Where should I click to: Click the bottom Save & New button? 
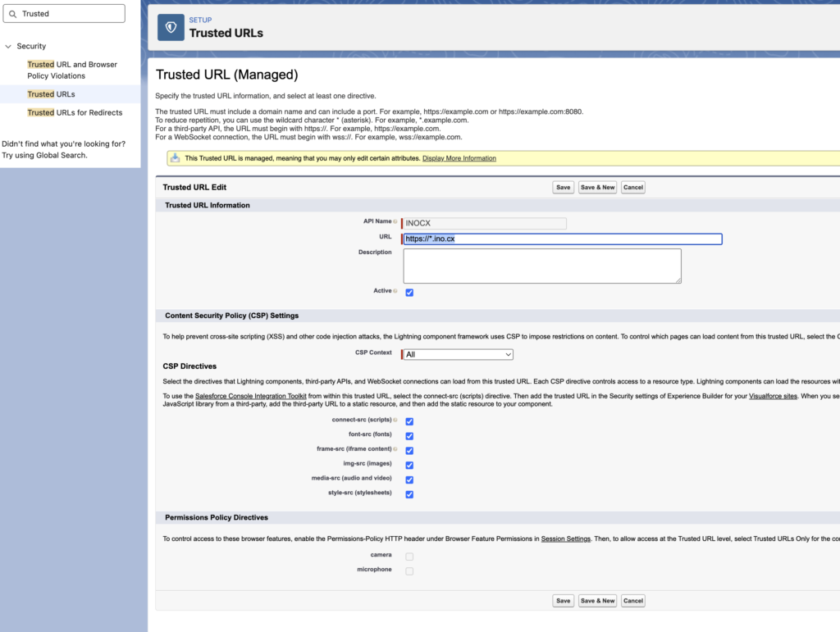597,601
